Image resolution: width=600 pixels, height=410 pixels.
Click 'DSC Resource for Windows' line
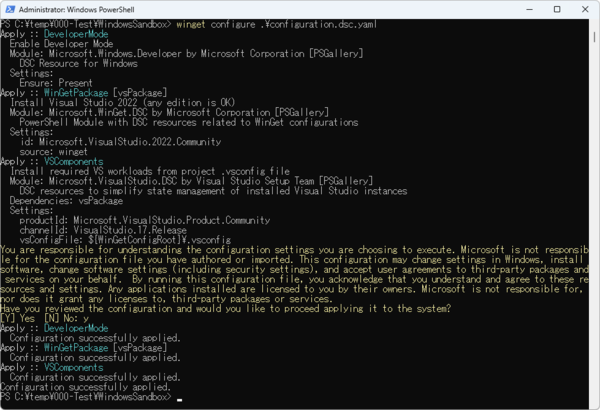click(78, 63)
